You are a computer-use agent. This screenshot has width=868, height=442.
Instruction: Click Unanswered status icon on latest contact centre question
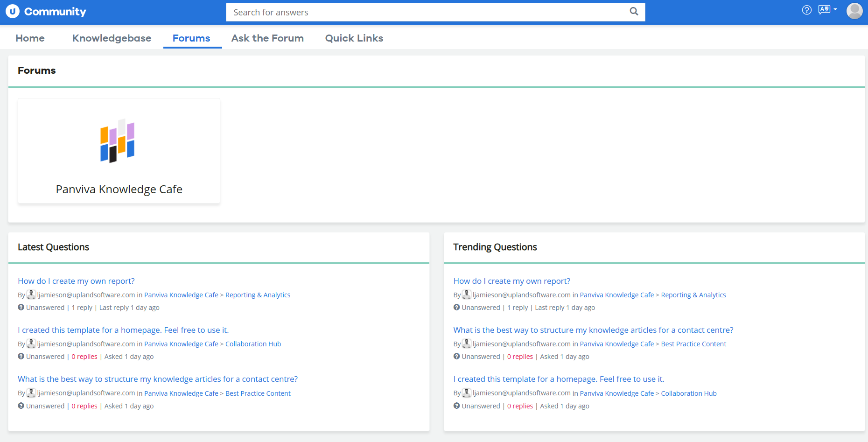pyautogui.click(x=21, y=406)
